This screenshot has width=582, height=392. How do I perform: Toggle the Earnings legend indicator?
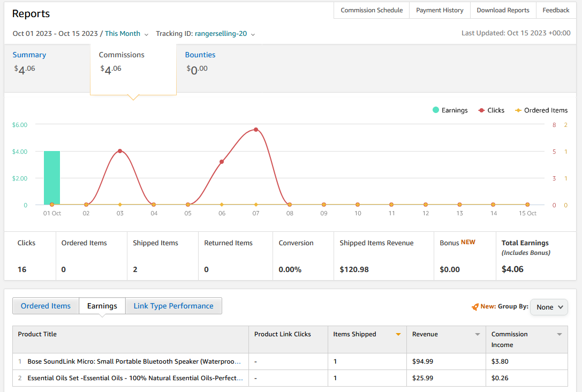click(x=436, y=110)
